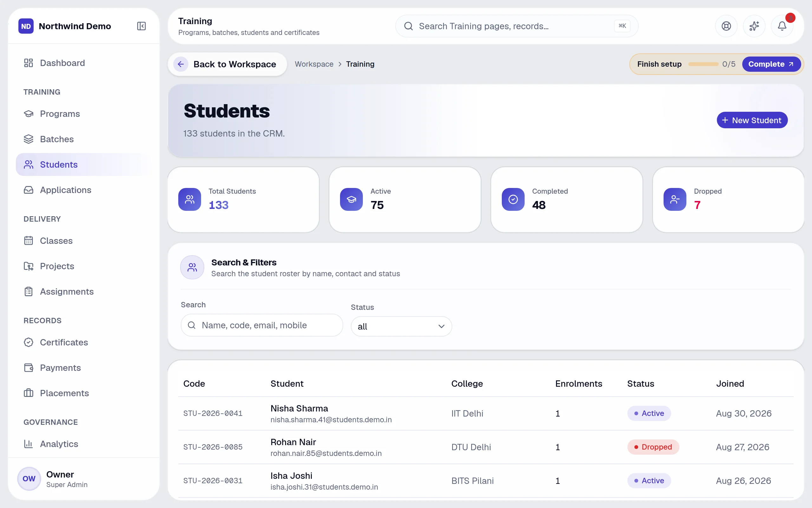
Task: Focus the Search Training pages field
Action: tap(516, 26)
